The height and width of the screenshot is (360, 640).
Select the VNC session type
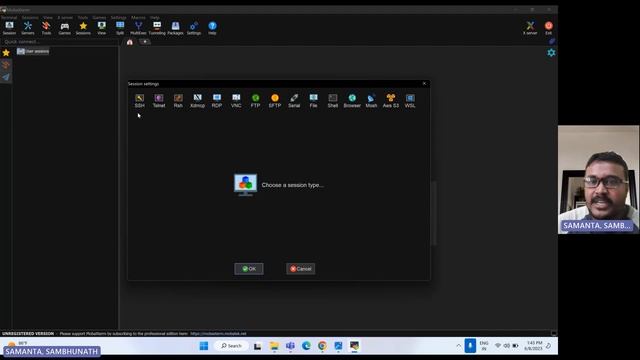[x=236, y=100]
